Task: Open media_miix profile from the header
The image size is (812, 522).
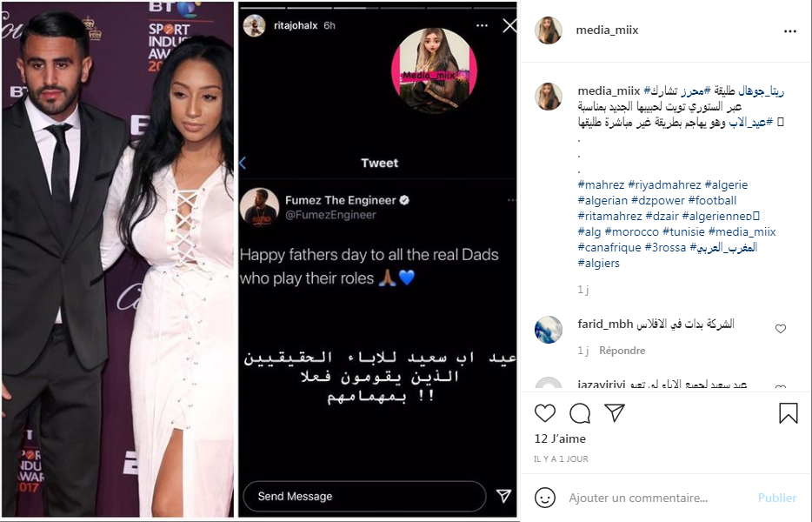Action: point(607,30)
